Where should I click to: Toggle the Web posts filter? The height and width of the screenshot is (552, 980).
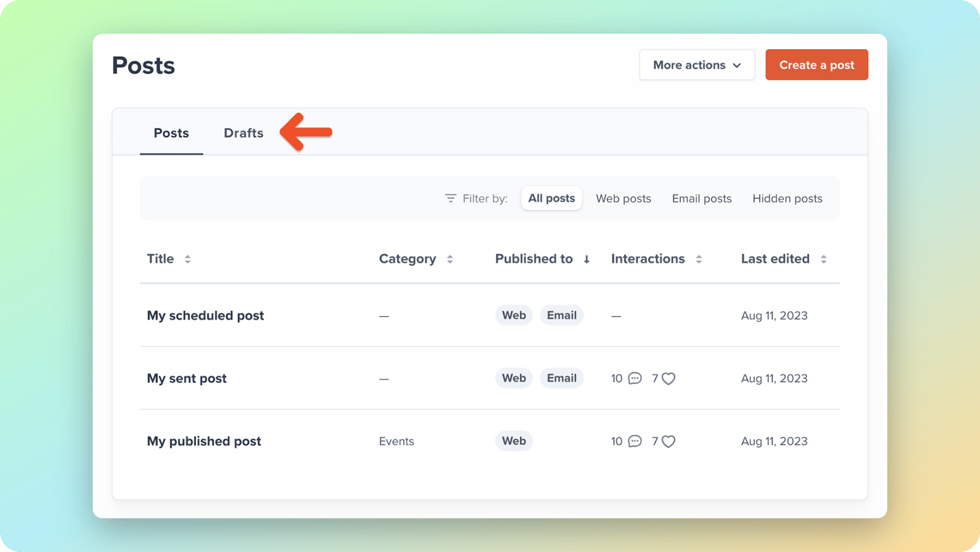pyautogui.click(x=623, y=198)
